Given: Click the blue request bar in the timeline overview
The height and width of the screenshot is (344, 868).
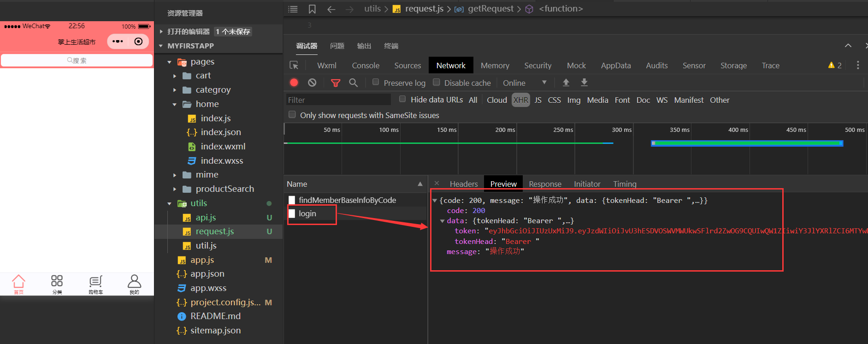Looking at the screenshot, I should tap(747, 143).
